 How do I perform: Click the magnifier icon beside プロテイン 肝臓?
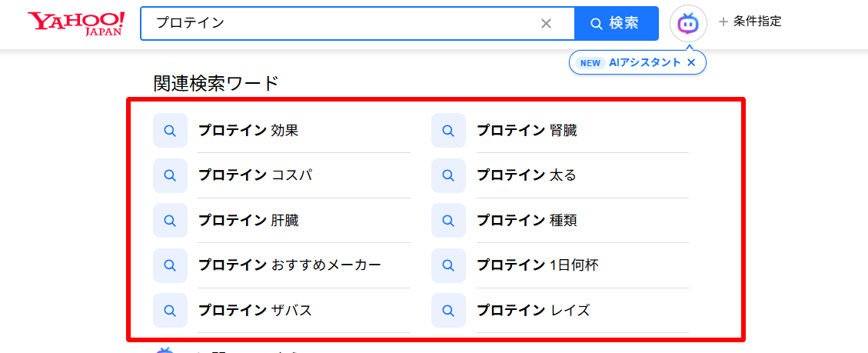(171, 220)
